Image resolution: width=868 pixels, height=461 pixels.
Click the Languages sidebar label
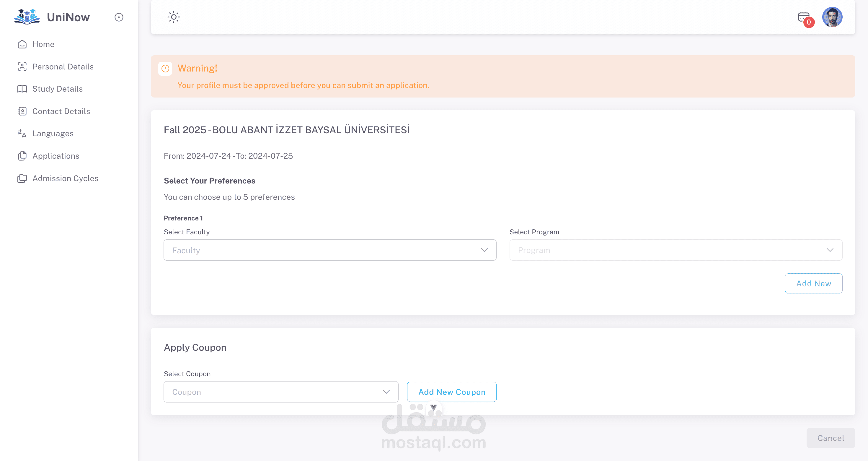[53, 134]
